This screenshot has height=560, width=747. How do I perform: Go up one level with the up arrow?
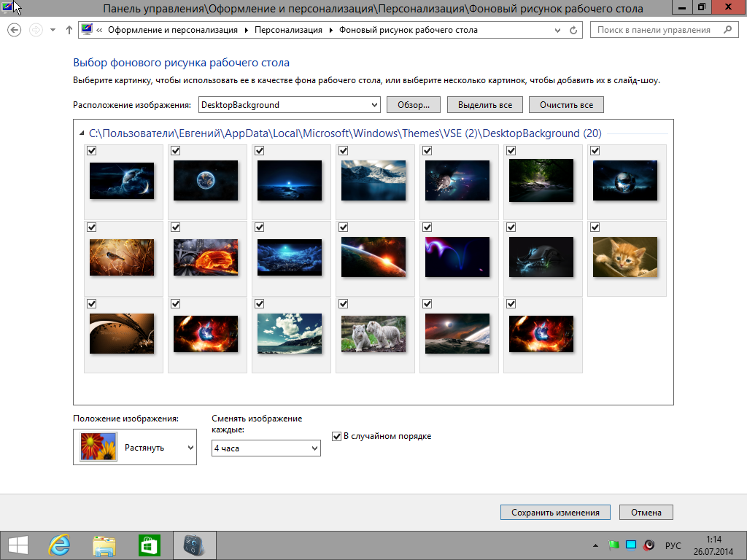(x=69, y=30)
